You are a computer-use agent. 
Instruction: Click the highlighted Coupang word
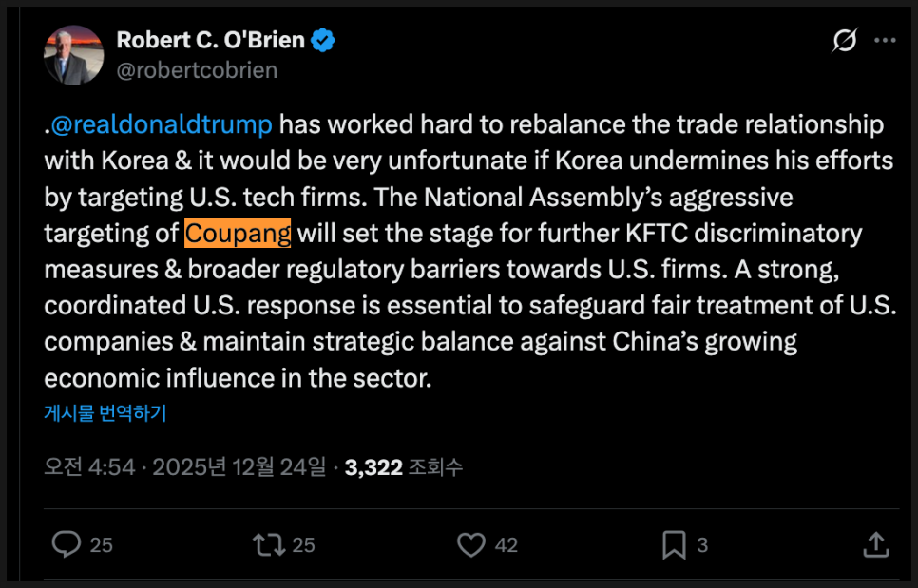(238, 233)
